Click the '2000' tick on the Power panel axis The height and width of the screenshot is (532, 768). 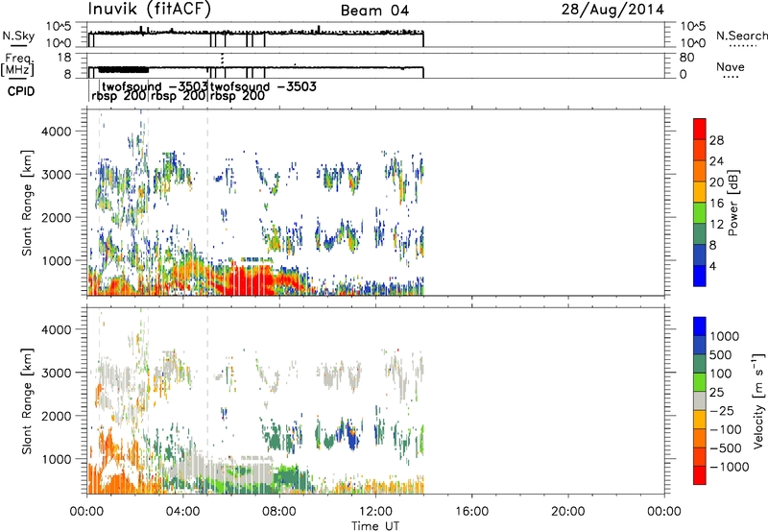click(56, 217)
